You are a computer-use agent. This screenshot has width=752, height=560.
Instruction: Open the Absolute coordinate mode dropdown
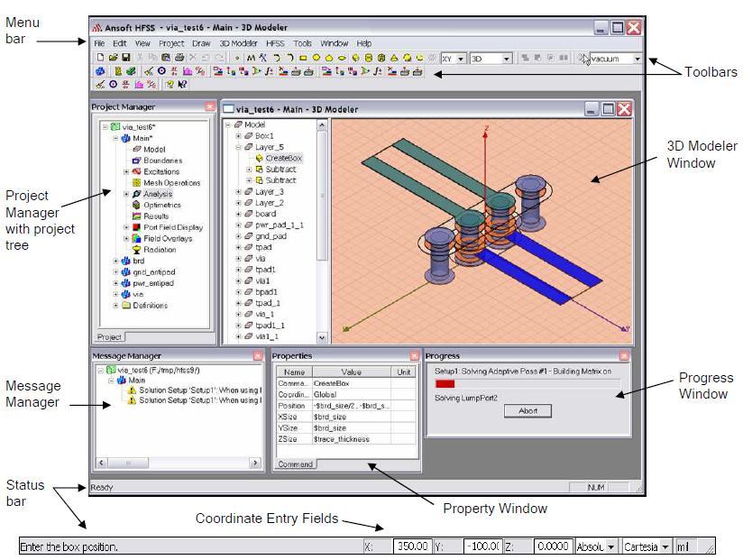(610, 547)
